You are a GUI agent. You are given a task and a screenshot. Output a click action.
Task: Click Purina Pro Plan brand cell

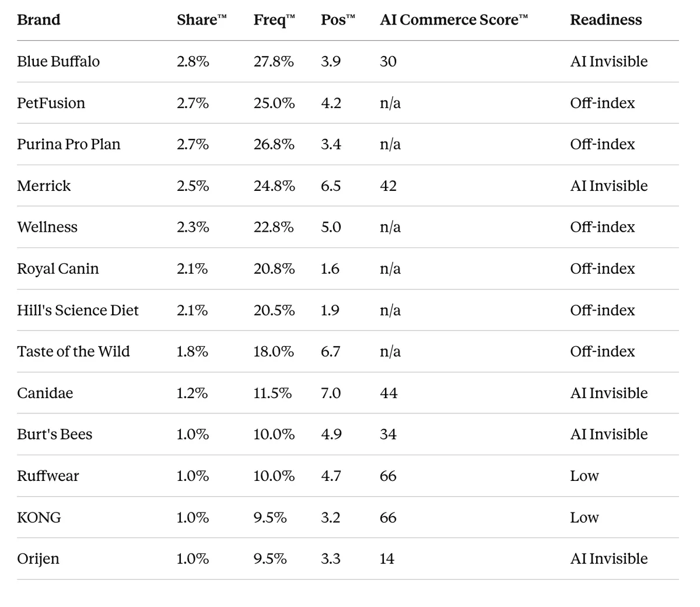tap(69, 144)
